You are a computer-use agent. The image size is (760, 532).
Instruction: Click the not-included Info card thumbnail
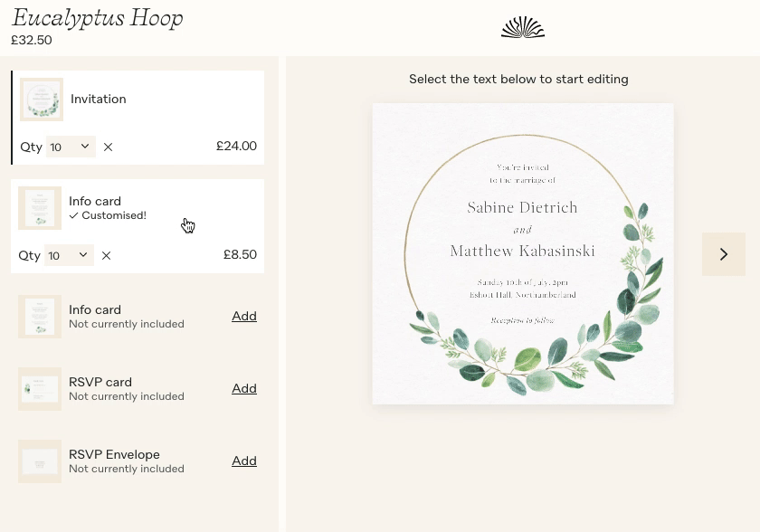pos(40,317)
